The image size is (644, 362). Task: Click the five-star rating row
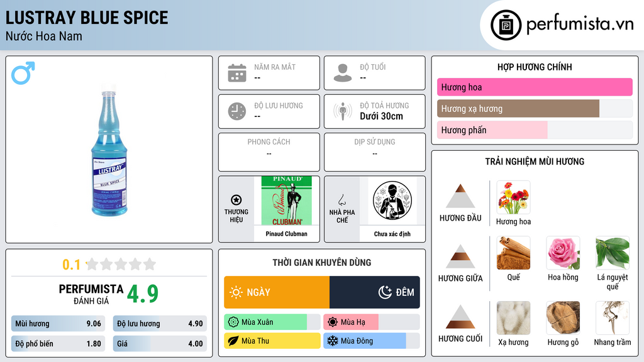point(121,264)
